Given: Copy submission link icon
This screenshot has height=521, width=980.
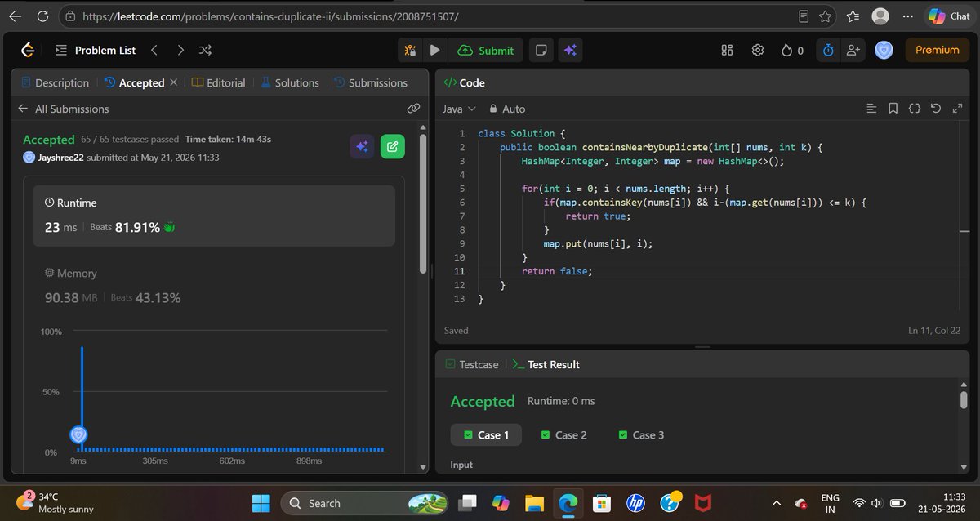Looking at the screenshot, I should coord(413,108).
